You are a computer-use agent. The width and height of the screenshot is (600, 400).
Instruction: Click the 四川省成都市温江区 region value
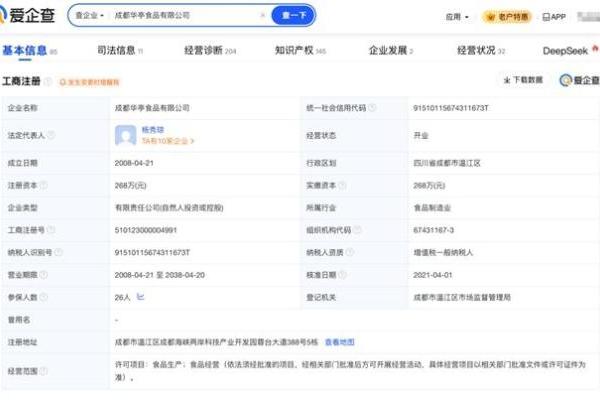(x=447, y=163)
